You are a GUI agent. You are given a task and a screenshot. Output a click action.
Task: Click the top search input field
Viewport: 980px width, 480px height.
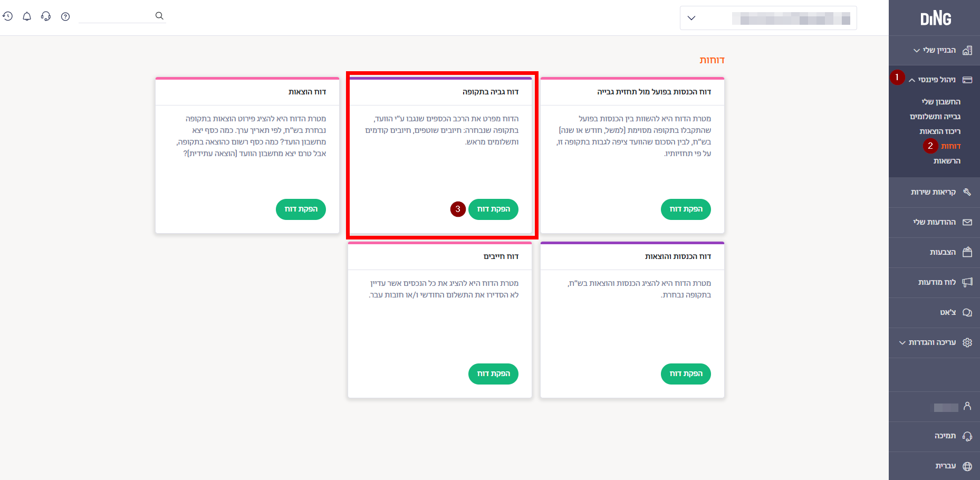tap(116, 16)
